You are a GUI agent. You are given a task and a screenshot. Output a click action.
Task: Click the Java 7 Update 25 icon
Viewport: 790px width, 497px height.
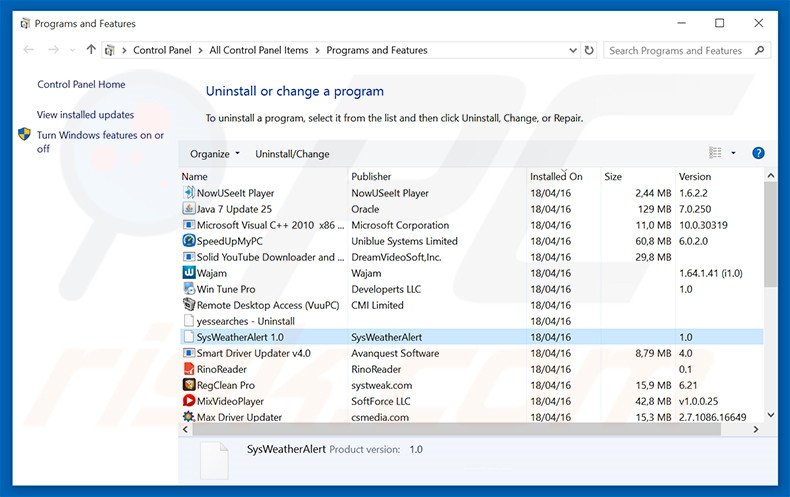188,209
